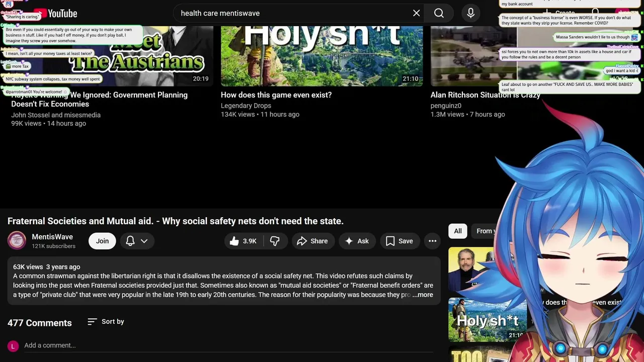Click the 20:19 duration badge

coord(201,79)
